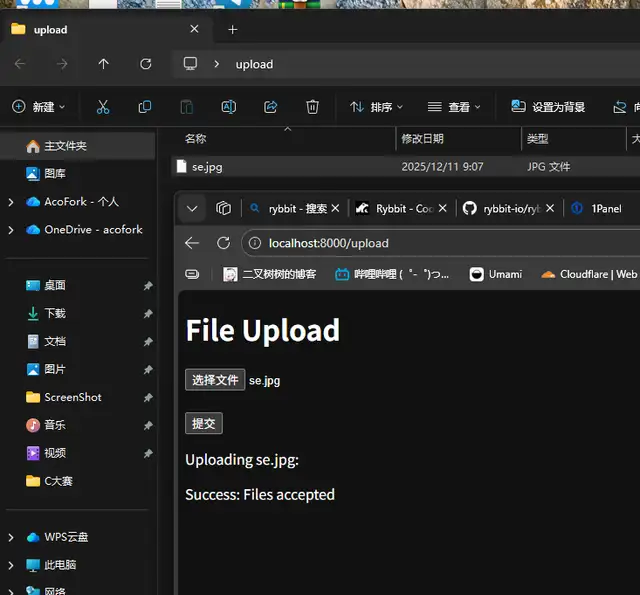Click the Delete trash icon
Screen dimensions: 640x595
coord(312,107)
